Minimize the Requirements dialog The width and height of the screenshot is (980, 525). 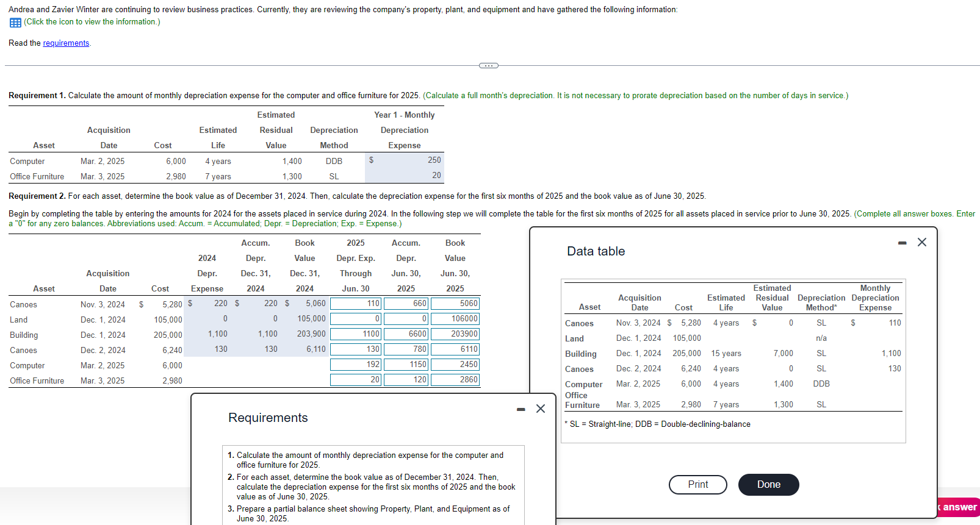point(521,409)
